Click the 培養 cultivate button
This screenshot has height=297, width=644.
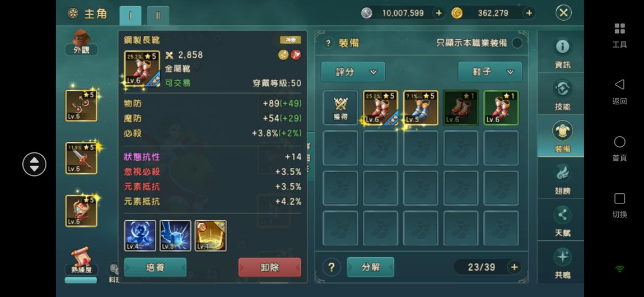coord(155,267)
